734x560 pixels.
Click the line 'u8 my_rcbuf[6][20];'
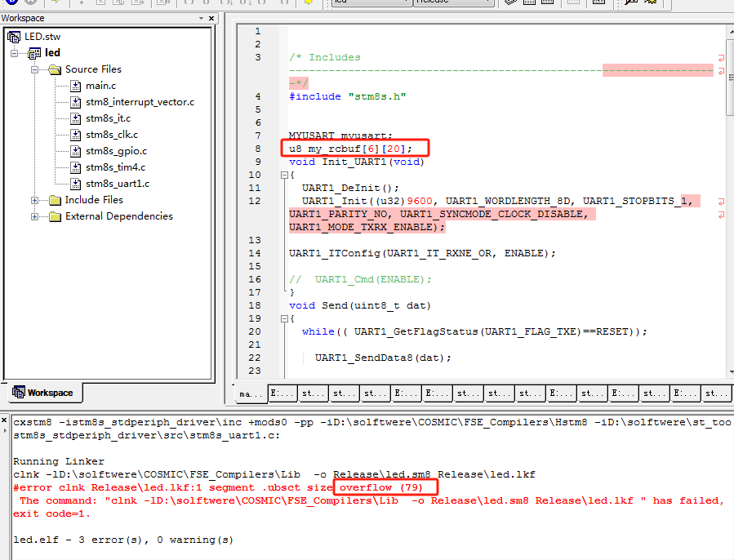point(350,149)
